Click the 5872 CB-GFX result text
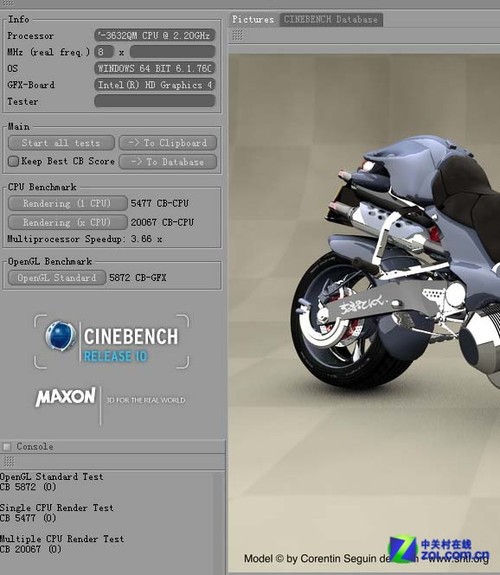The height and width of the screenshot is (575, 500). [x=138, y=278]
